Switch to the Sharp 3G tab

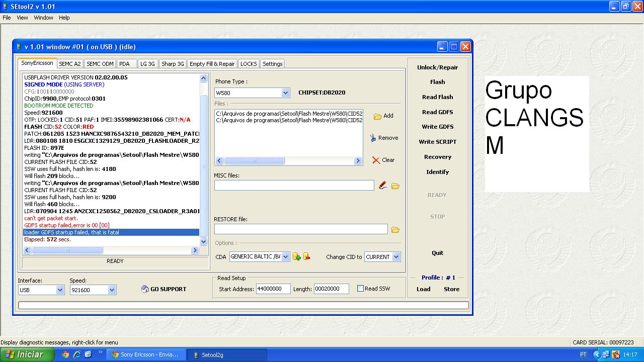point(173,64)
